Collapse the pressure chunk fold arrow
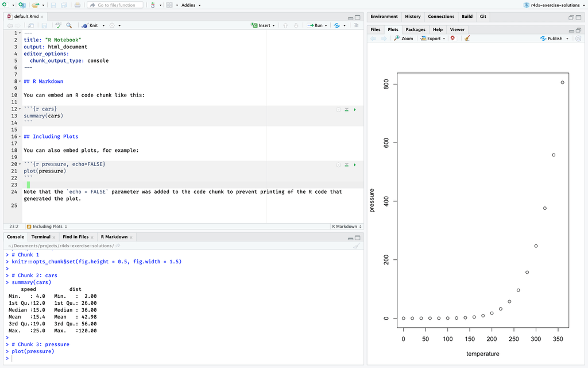Viewport: 588px width, 368px height. click(x=20, y=164)
